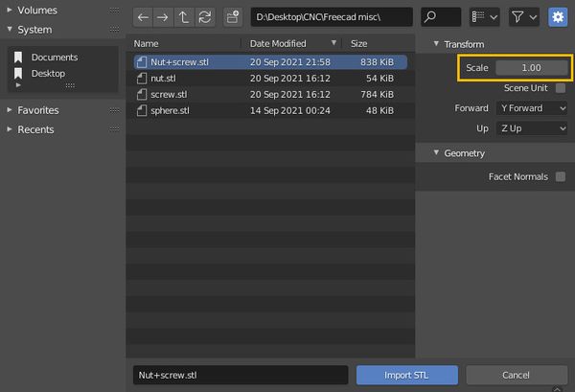Viewport: 575px width, 392px height.
Task: Expand the Favorites panel
Action: (x=10, y=109)
